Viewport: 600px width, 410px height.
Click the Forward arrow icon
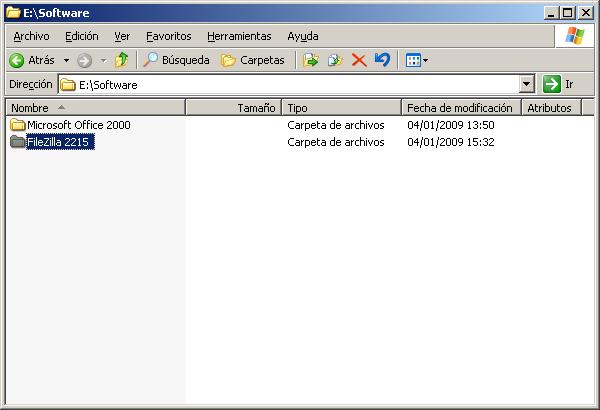84,60
